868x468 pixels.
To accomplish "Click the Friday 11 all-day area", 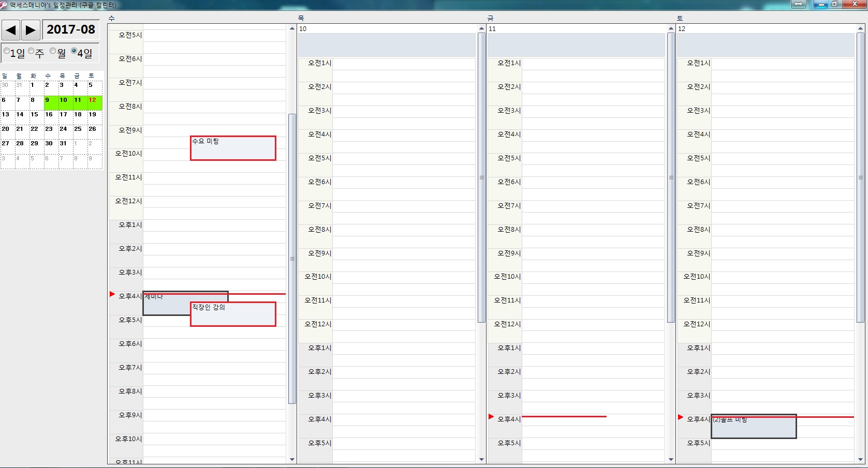I will pyautogui.click(x=576, y=45).
